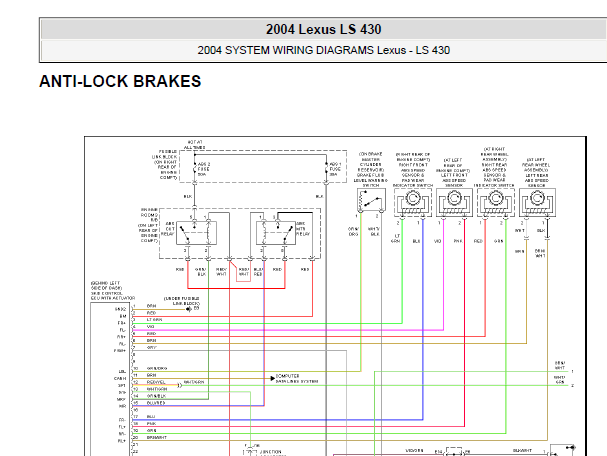This screenshot has height=456, width=607.
Task: Click the "BLU/RED" label below the relay box
Action: [258, 272]
